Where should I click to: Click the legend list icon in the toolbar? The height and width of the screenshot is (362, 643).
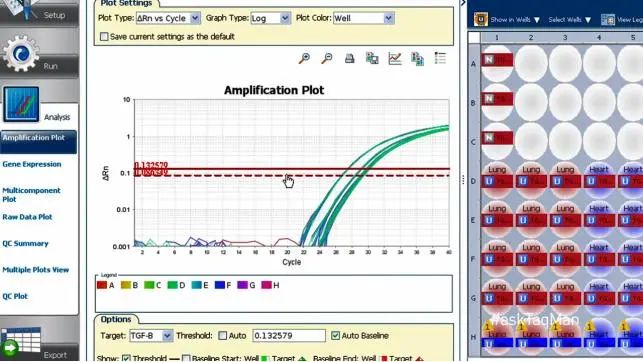[440, 58]
